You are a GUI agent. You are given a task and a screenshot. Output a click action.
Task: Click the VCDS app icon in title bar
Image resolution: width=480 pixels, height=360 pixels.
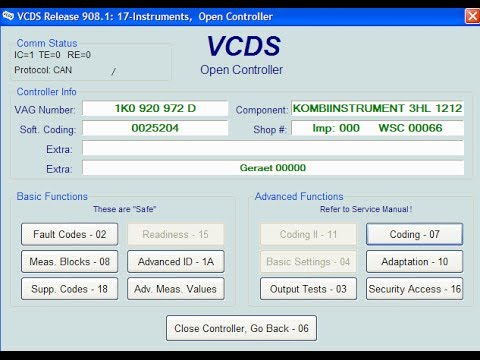[x=8, y=16]
